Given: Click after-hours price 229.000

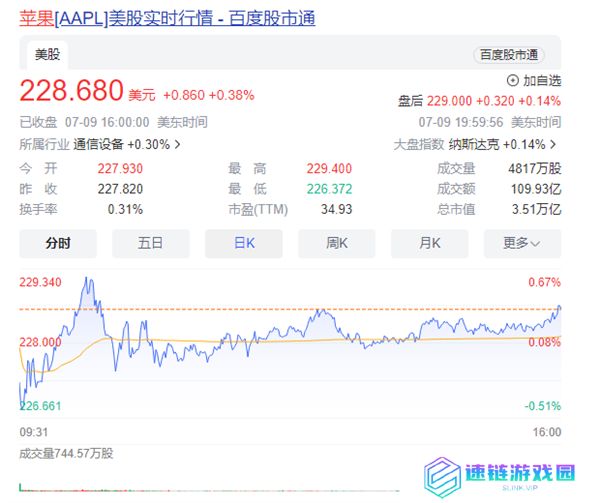Looking at the screenshot, I should 449,101.
